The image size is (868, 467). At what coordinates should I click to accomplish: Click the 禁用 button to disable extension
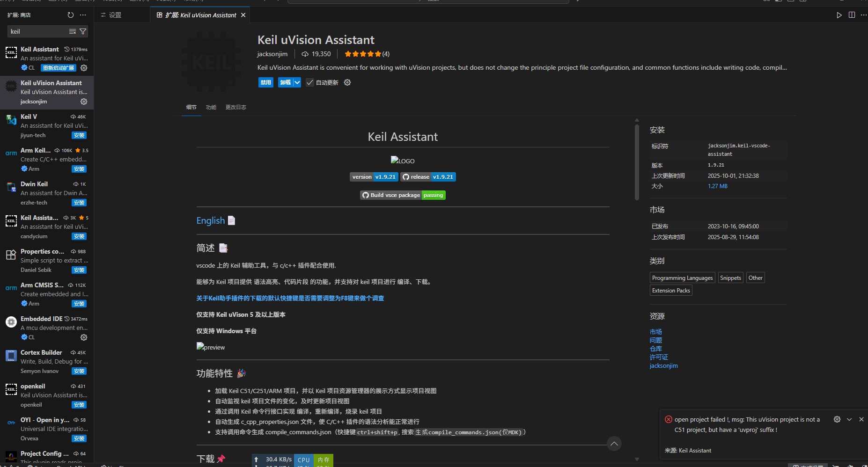265,82
